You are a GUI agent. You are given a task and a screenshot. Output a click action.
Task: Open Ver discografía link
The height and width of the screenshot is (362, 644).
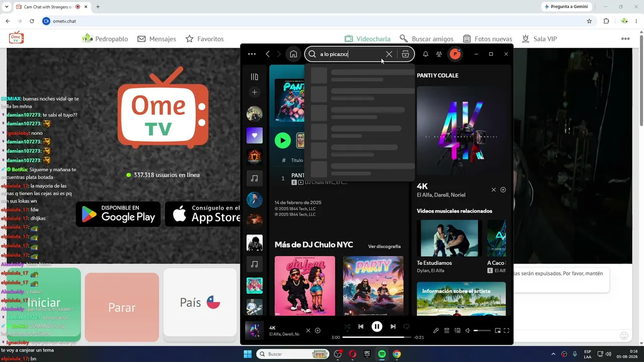click(x=384, y=246)
